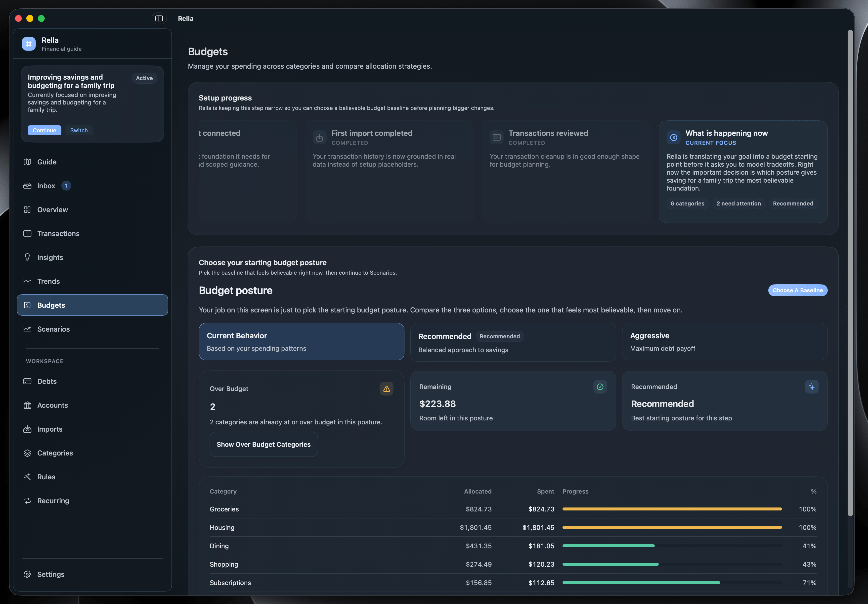Click the Rella app logo icon
The width and height of the screenshot is (868, 604).
pos(29,44)
